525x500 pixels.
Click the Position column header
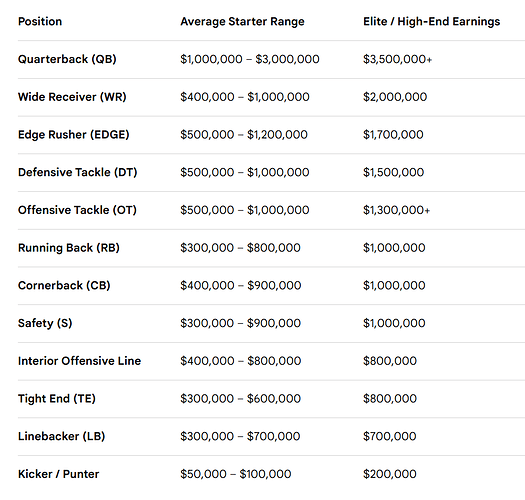[40, 21]
